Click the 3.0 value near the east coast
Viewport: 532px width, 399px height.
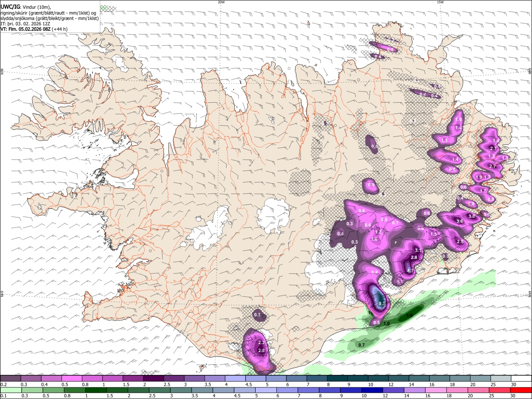click(472, 217)
